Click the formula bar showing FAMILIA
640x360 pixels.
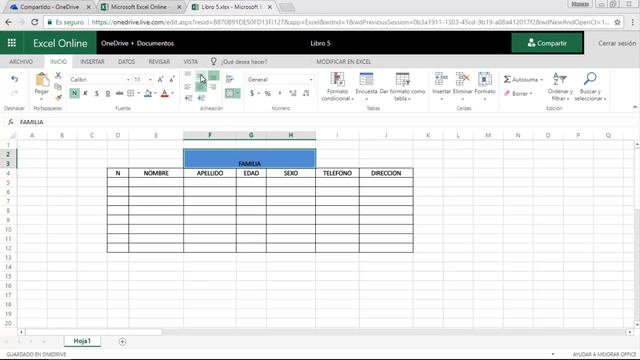pyautogui.click(x=327, y=122)
